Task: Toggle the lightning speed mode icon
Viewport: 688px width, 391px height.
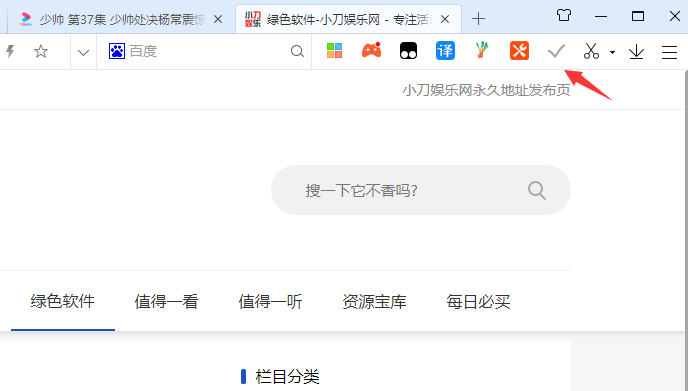Action: tap(10, 51)
